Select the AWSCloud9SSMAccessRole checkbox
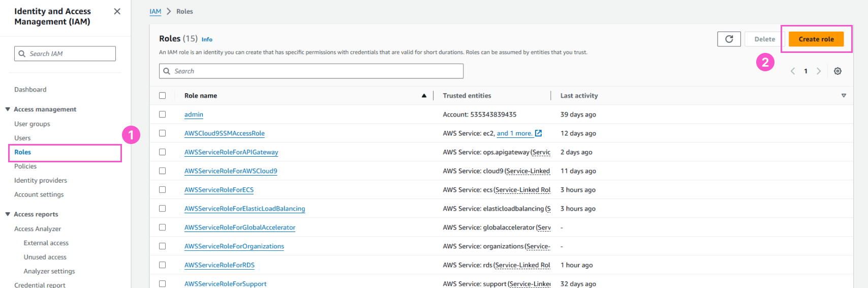The height and width of the screenshot is (288, 868). (163, 133)
